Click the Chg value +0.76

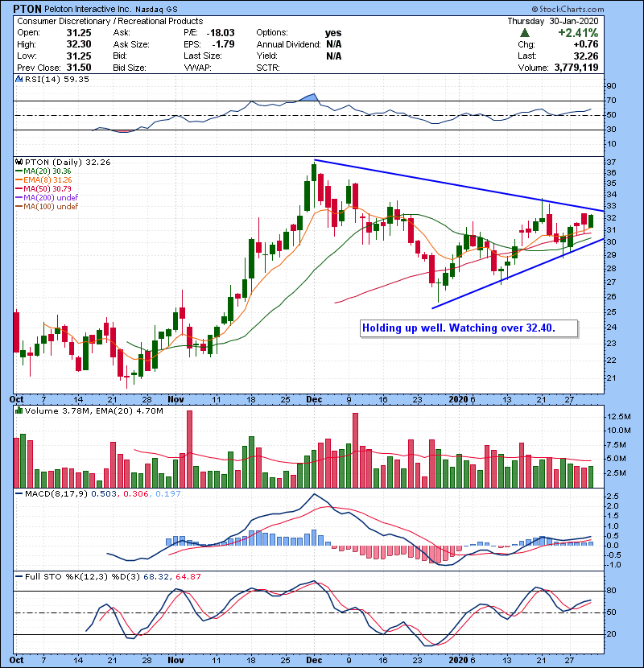(586, 44)
